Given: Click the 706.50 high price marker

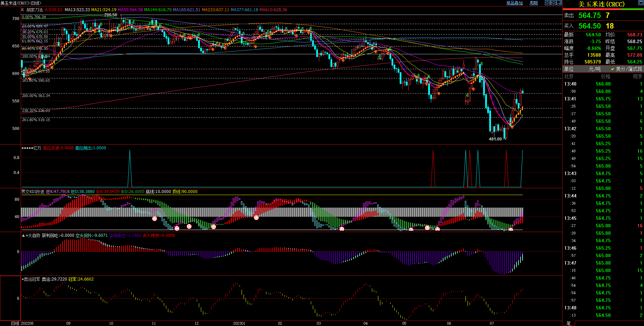Looking at the screenshot, I should (111, 15).
